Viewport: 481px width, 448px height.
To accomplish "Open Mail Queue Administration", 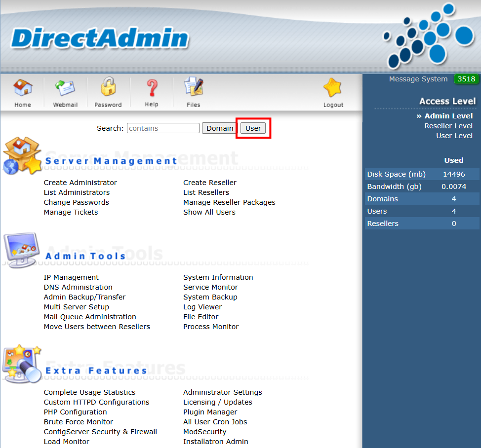I will (90, 317).
